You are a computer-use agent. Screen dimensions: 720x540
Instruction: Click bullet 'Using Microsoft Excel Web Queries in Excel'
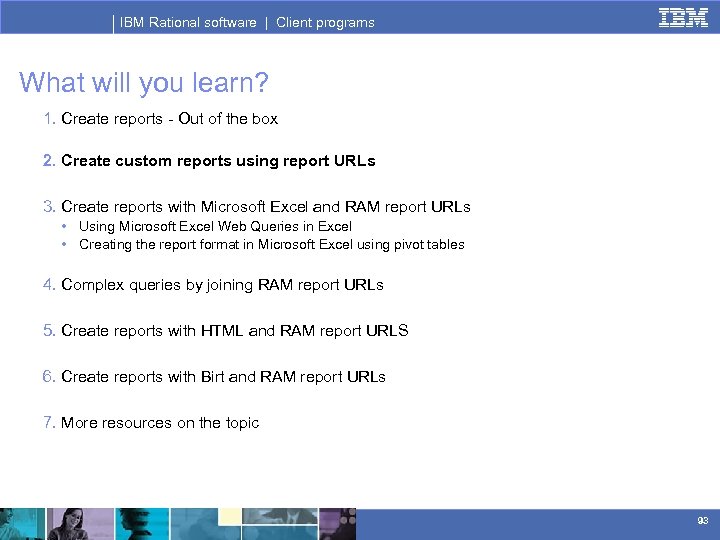point(215,226)
